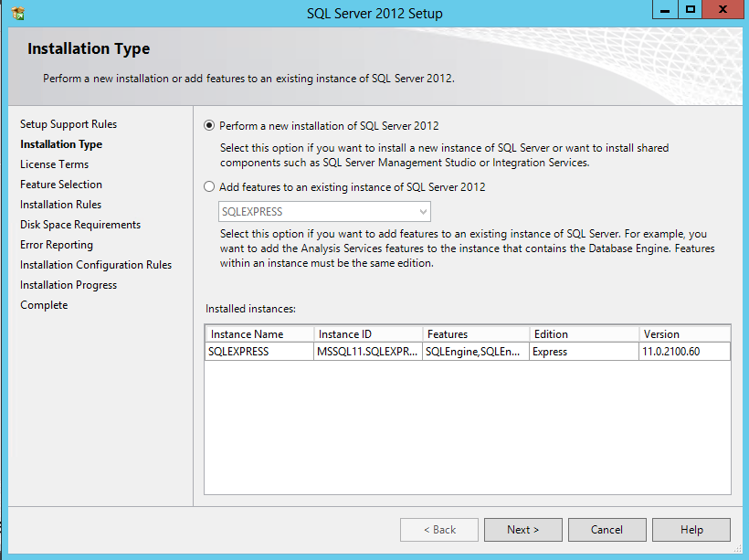Click the Express edition cell
This screenshot has width=749, height=560.
tap(584, 352)
